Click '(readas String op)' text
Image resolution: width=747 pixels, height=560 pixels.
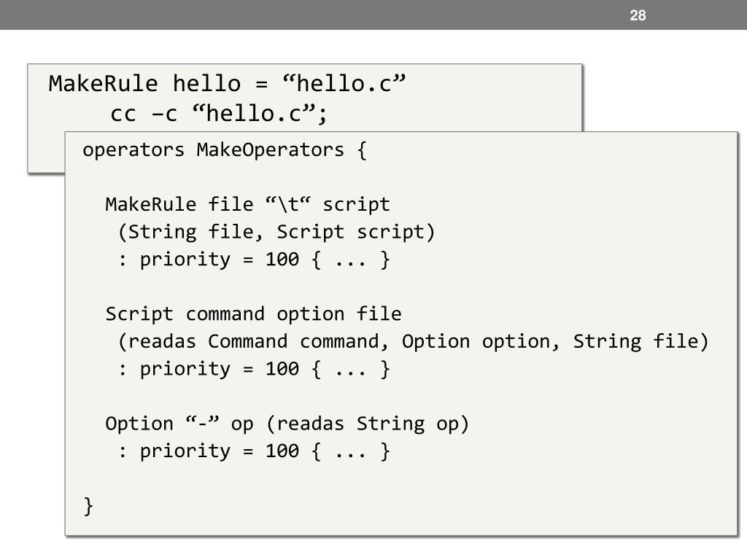tap(368, 424)
